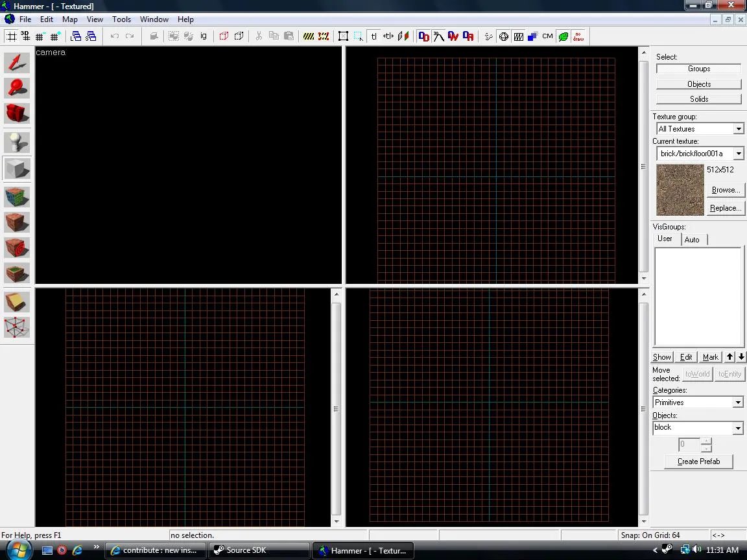
Task: Select the Apply Overlays tool
Action: (x=17, y=272)
